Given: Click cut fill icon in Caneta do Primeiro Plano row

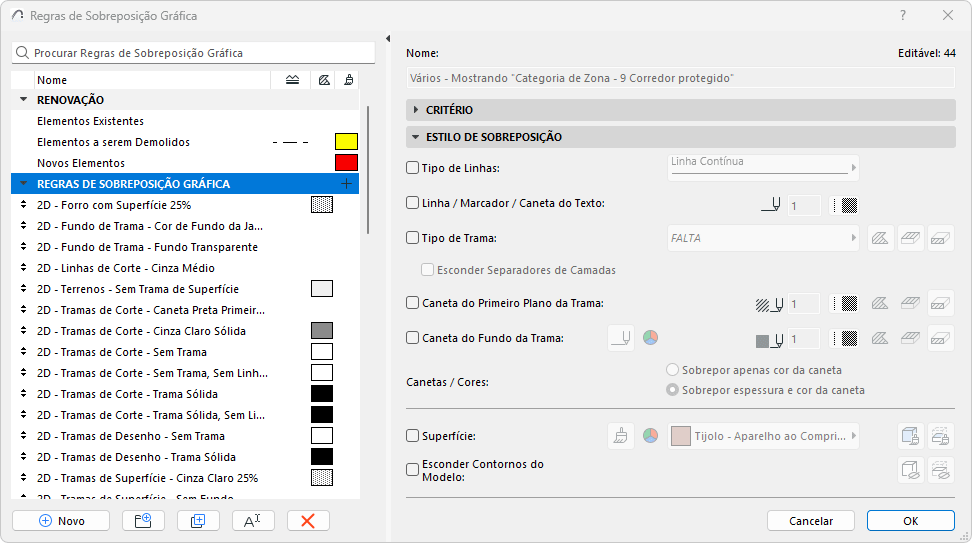Looking at the screenshot, I should (x=880, y=303).
